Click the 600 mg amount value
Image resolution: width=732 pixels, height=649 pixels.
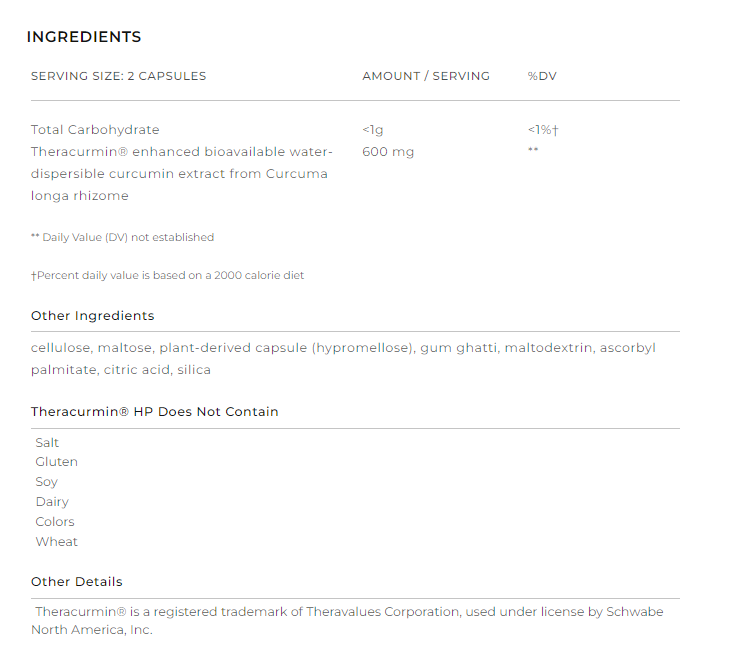tap(388, 152)
